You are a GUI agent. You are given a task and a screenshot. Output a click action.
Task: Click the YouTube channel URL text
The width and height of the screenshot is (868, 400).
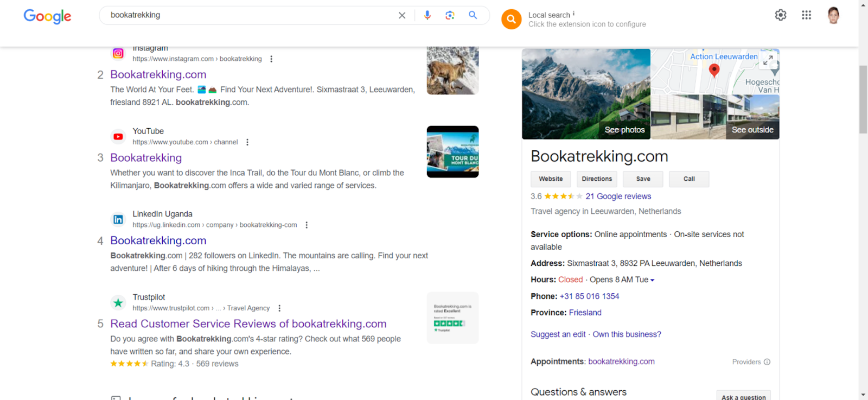pyautogui.click(x=185, y=142)
